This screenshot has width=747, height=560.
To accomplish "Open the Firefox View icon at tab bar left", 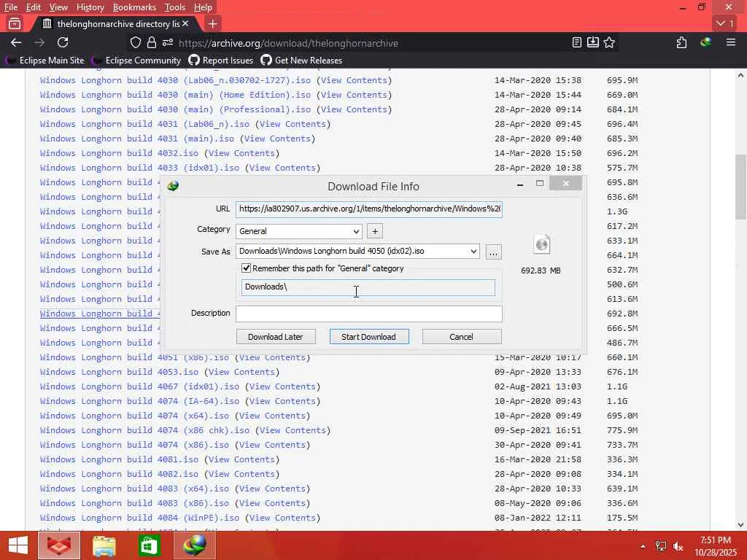I will (x=15, y=23).
